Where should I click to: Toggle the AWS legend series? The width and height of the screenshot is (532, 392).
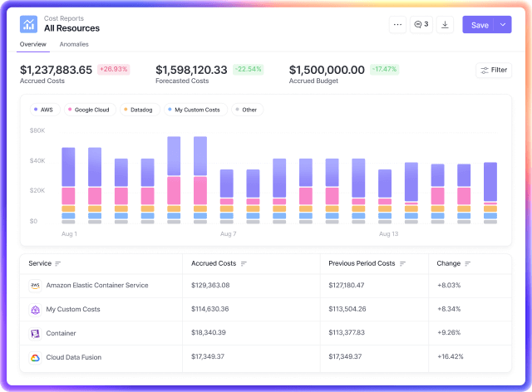[43, 110]
